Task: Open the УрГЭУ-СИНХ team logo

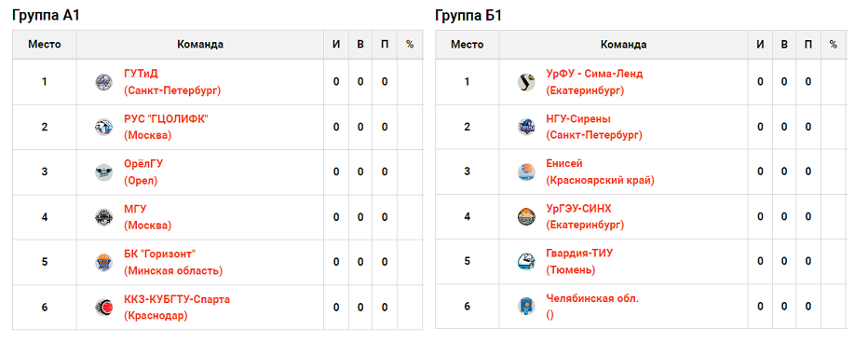Action: 526,217
